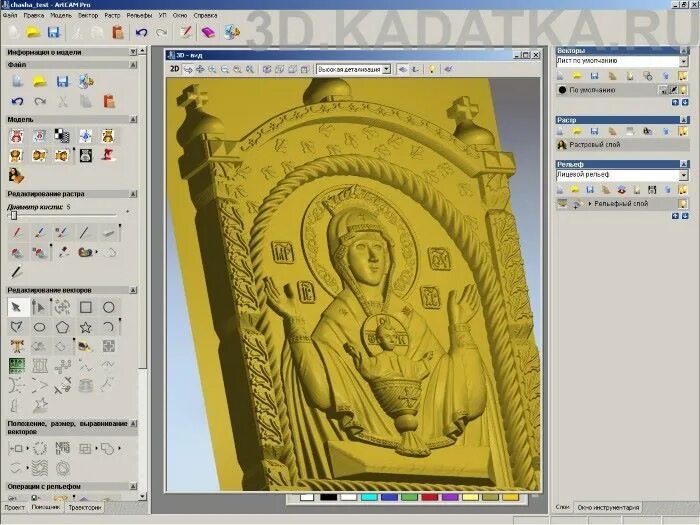This screenshot has width=700, height=525.
Task: Collapse the Векторы panel header
Action: 683,50
